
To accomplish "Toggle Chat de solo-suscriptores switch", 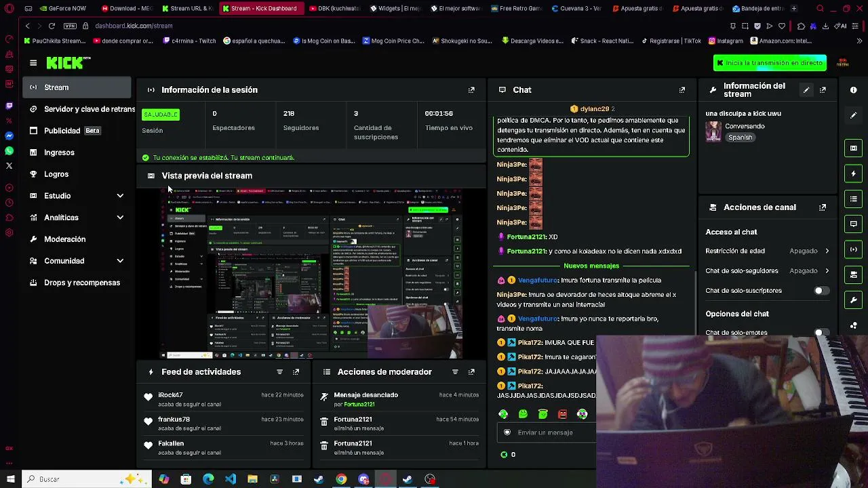I will point(821,291).
